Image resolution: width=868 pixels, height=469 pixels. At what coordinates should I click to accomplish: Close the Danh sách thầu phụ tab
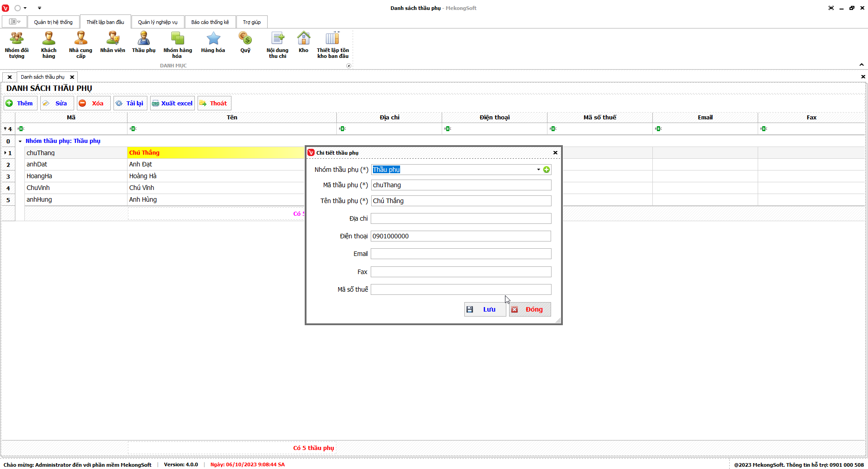[x=72, y=77]
